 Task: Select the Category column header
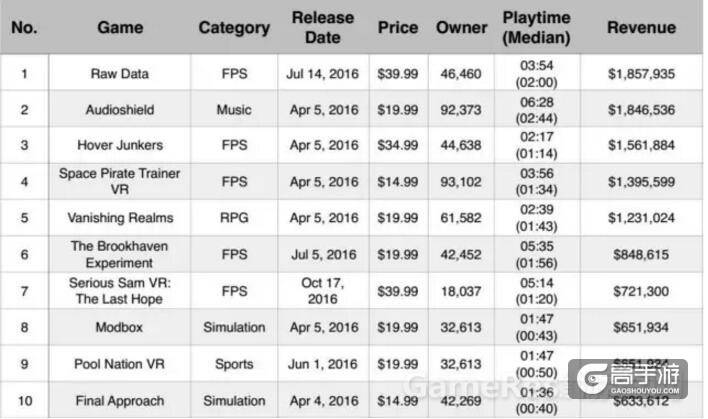(x=234, y=28)
